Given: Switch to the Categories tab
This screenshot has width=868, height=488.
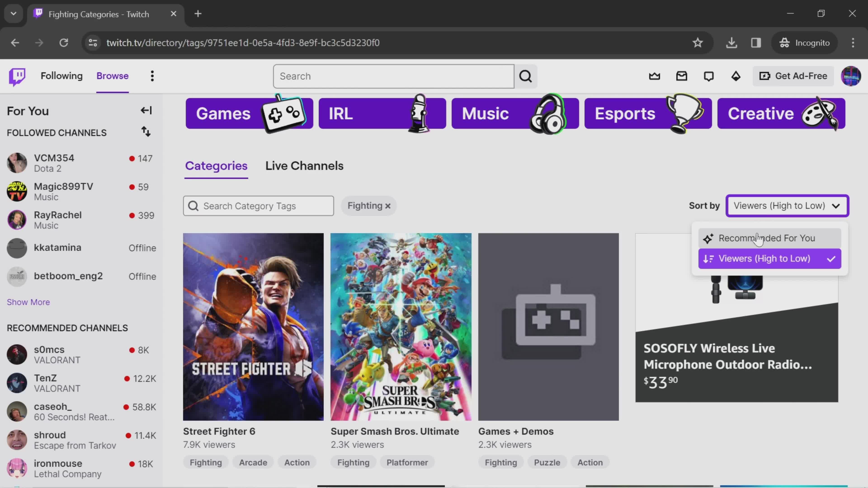Looking at the screenshot, I should click(216, 166).
